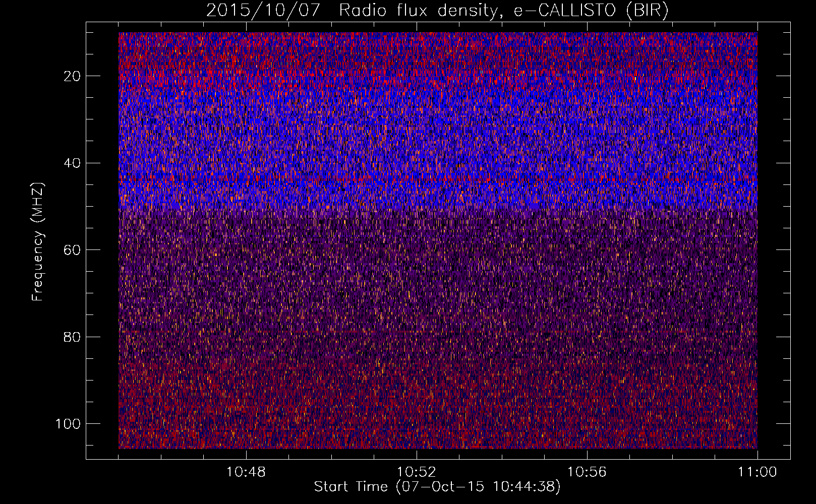Click the 'Start Time (07-Oct-15 10:44:38)' label

pyautogui.click(x=437, y=487)
